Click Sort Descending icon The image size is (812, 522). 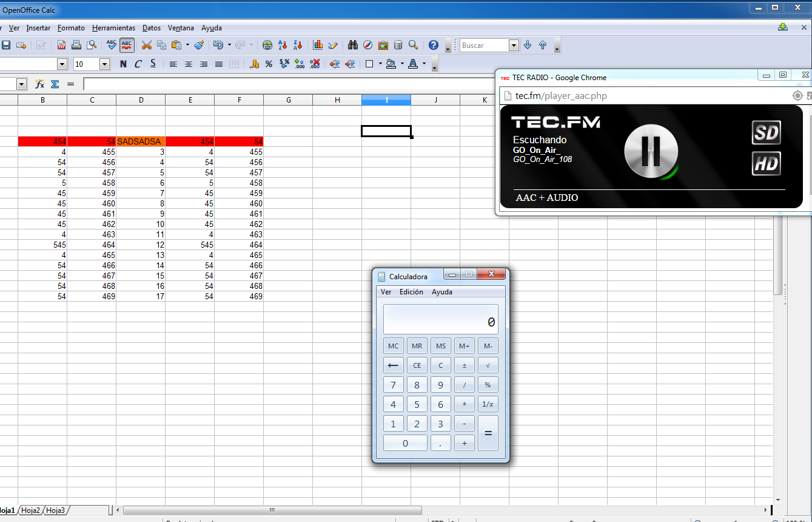pos(298,45)
